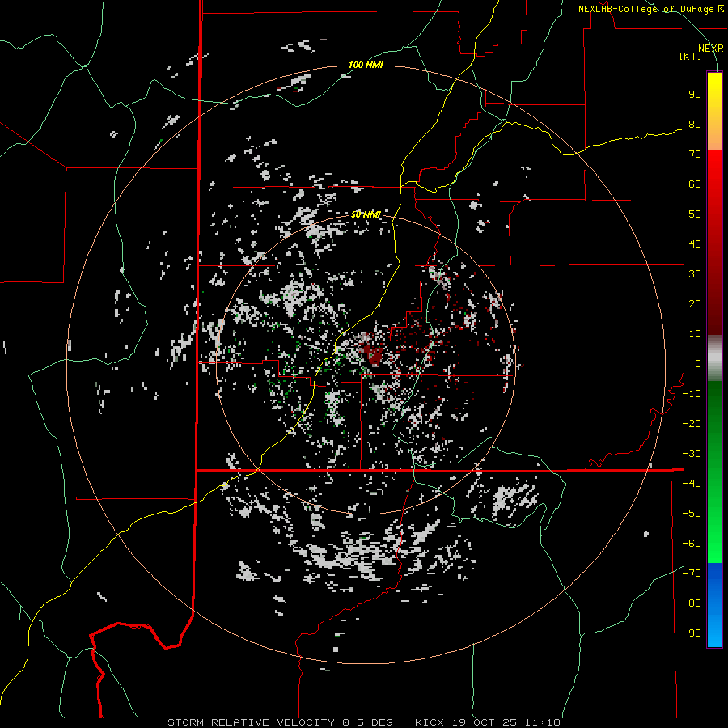Select the [KT] units label

[691, 56]
